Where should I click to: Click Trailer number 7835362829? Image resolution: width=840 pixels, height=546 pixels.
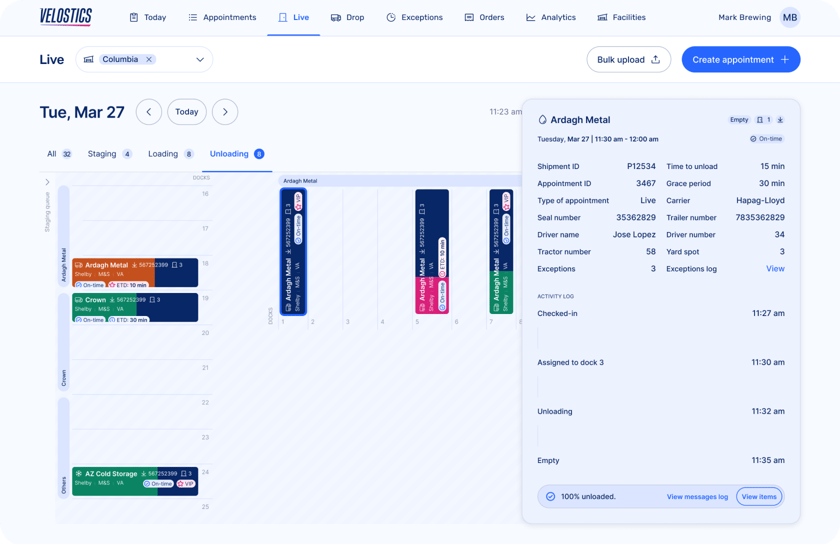click(760, 218)
